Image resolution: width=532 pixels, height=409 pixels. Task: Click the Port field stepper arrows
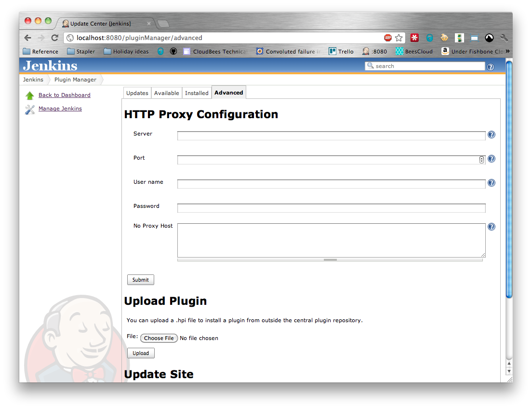tap(481, 160)
